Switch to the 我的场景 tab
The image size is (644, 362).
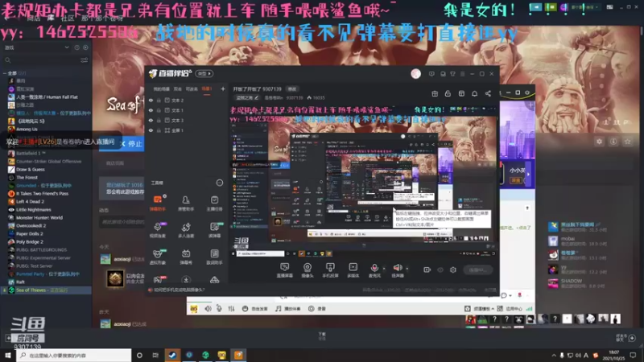tap(162, 88)
